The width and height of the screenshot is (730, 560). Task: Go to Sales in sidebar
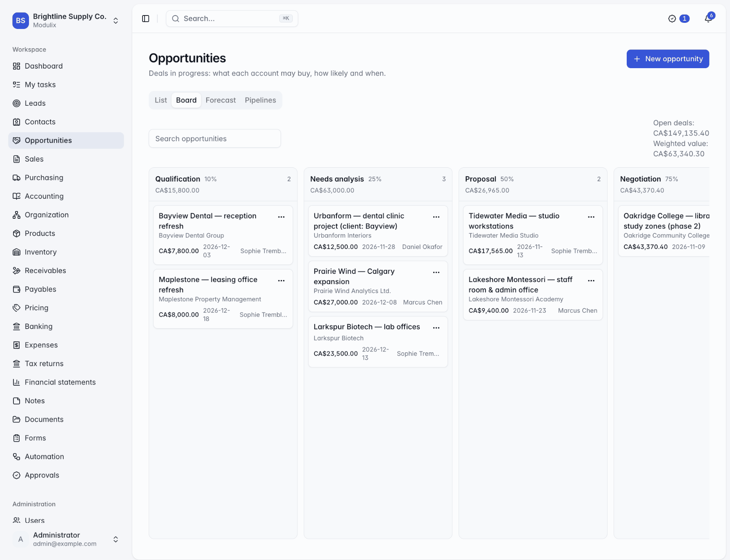(x=66, y=159)
